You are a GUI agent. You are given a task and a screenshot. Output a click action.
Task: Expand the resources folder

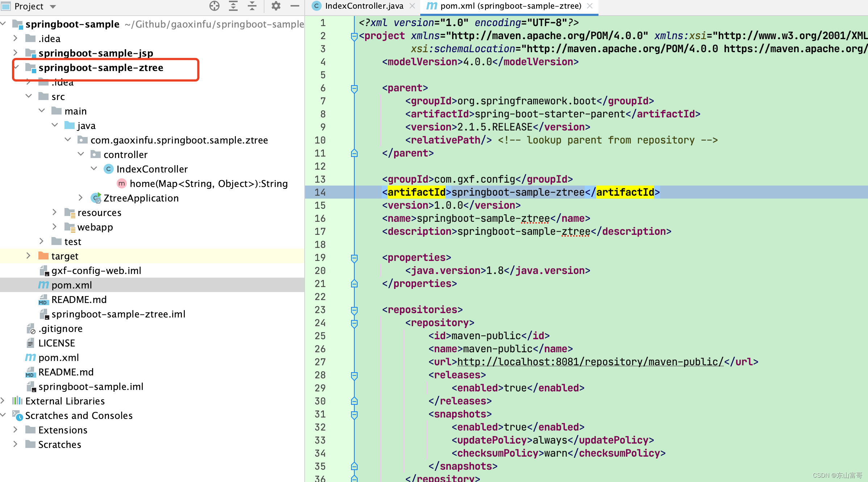click(55, 212)
